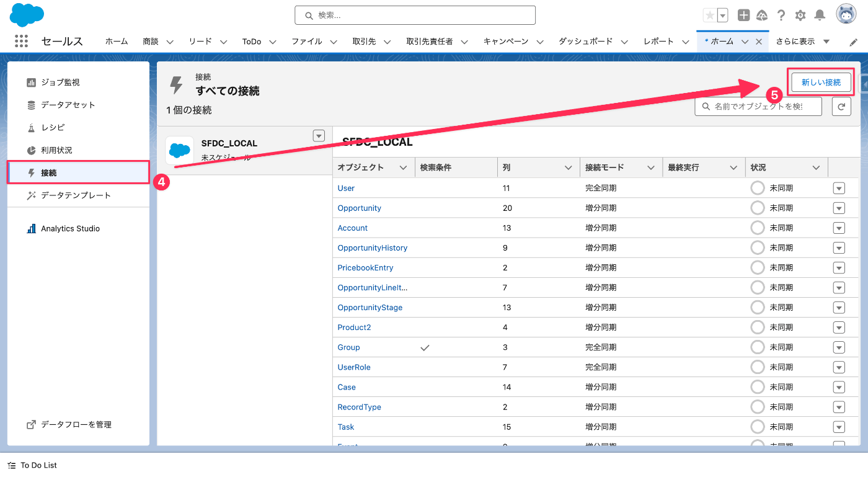Click the 未同期 status circle for Opportunity
Viewport: 868px width, 477px height.
tap(758, 208)
